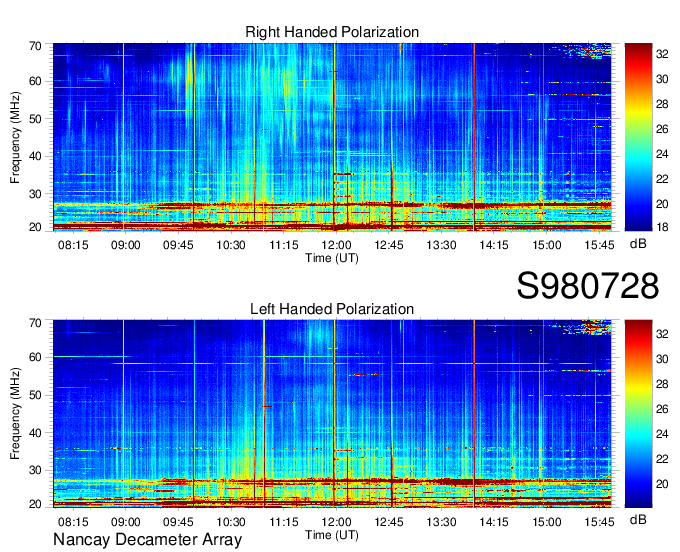Screen dimensions: 680x552
Task: Click "Frequency (MHz)" axis label of Right Handed plot
Action: click(x=15, y=137)
